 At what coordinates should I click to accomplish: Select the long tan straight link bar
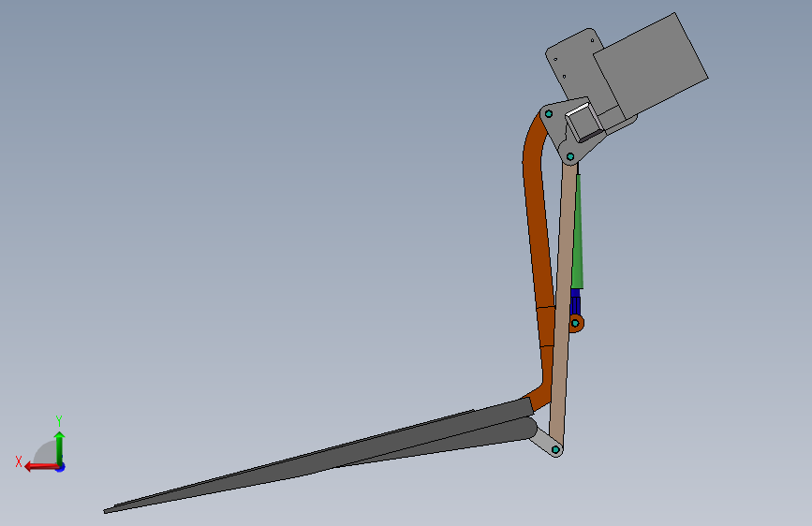pos(561,305)
